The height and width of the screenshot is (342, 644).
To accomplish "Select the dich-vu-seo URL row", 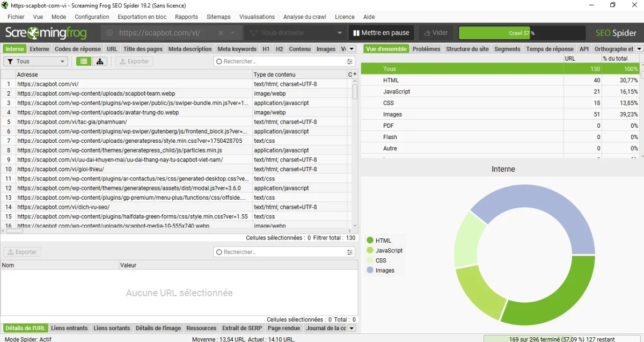I will (x=176, y=207).
